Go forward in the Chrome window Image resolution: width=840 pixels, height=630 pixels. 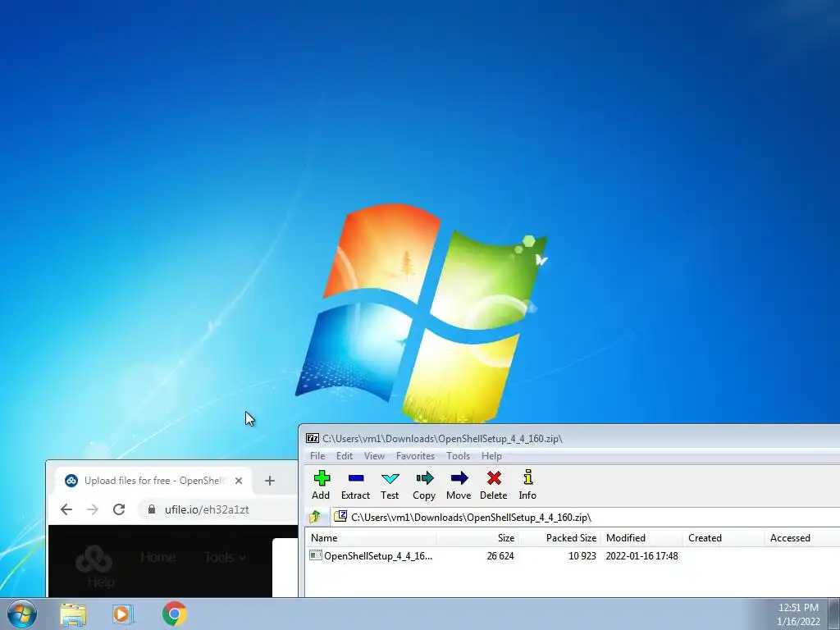(93, 509)
